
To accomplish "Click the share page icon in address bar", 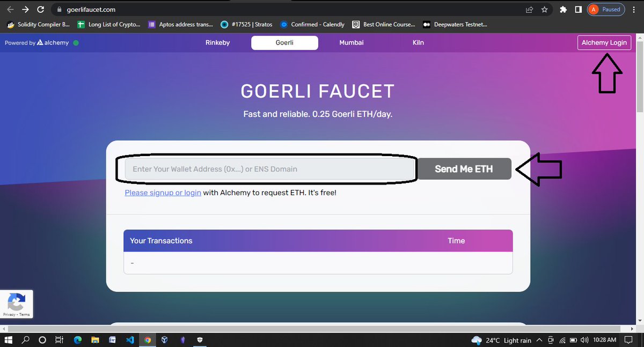I will (530, 10).
